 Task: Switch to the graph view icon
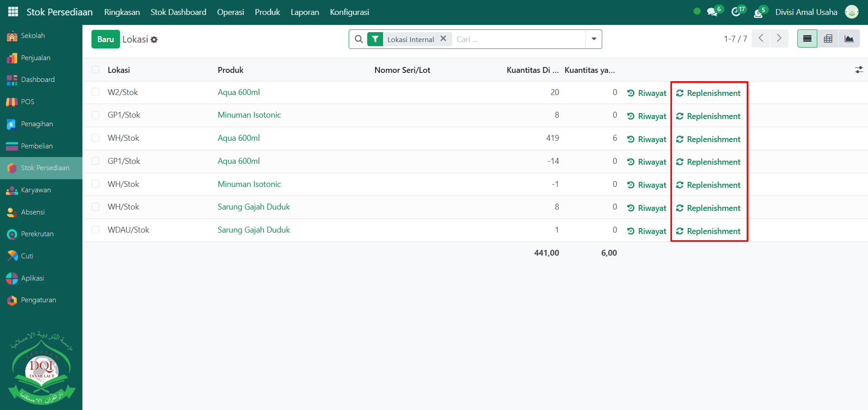[849, 39]
